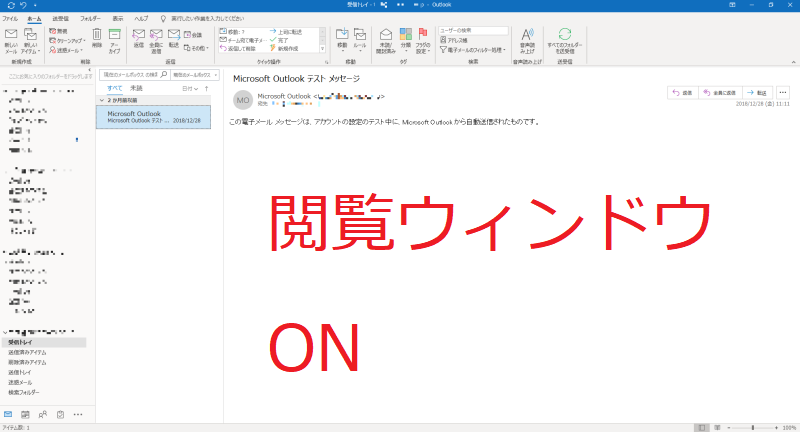Collapse the 2 か月前以前 group
This screenshot has width=800, height=432.
click(102, 100)
